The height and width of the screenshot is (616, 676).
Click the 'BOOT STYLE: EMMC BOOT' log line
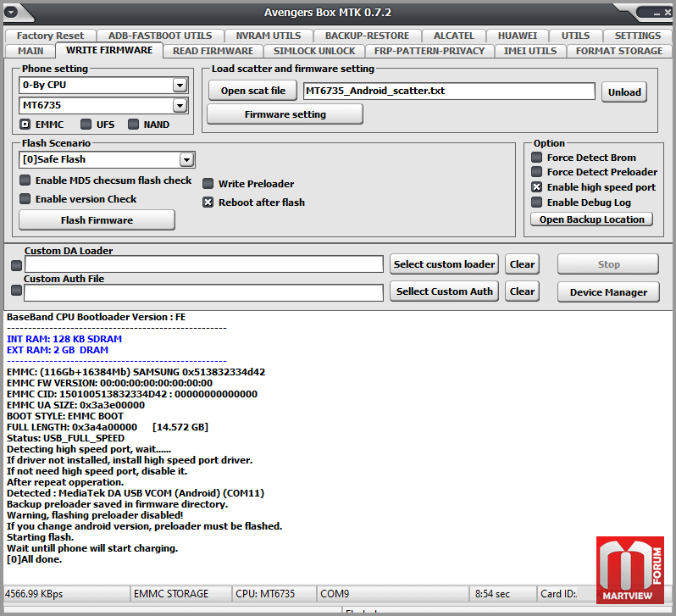pyautogui.click(x=65, y=416)
